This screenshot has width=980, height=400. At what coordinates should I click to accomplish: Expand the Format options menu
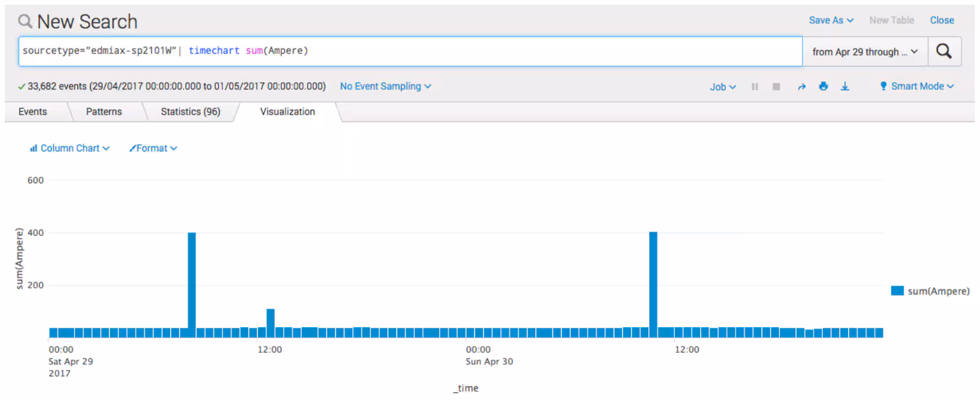coord(153,149)
